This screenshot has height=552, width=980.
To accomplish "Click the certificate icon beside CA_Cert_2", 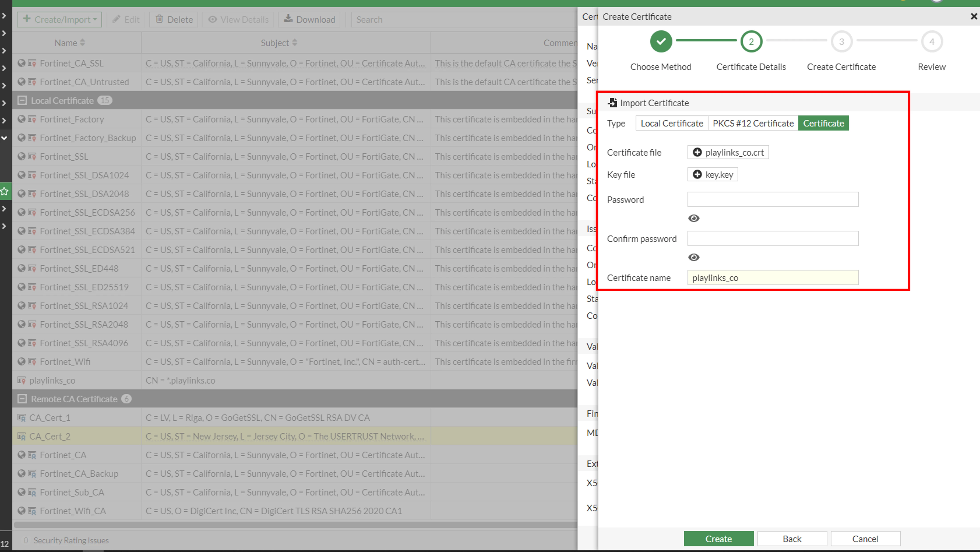I will (21, 436).
